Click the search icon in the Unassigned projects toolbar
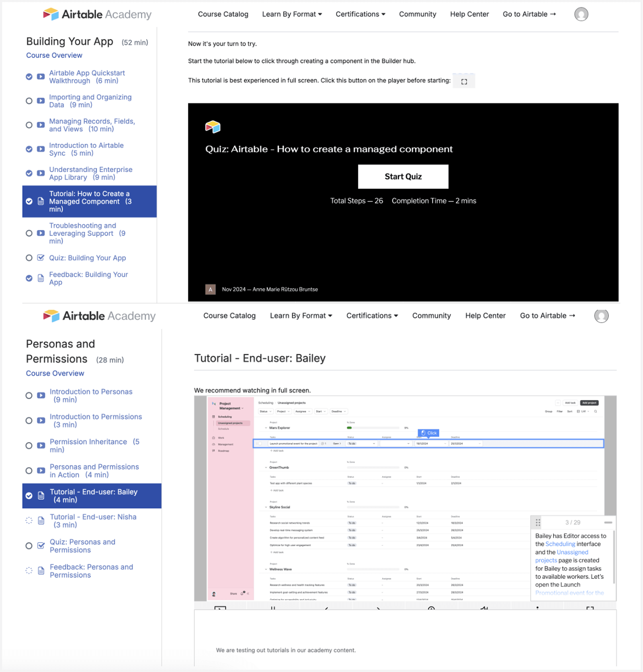The height and width of the screenshot is (672, 643). 596,411
